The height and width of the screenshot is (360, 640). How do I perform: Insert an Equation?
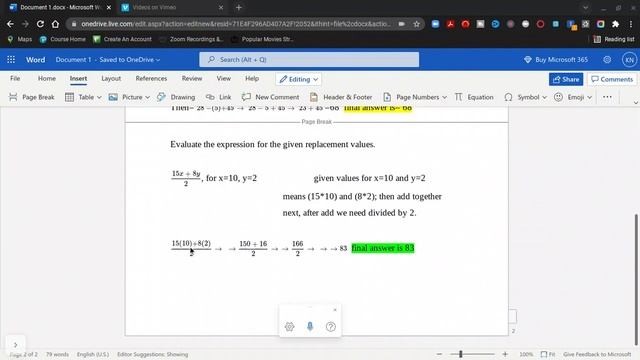pos(474,97)
